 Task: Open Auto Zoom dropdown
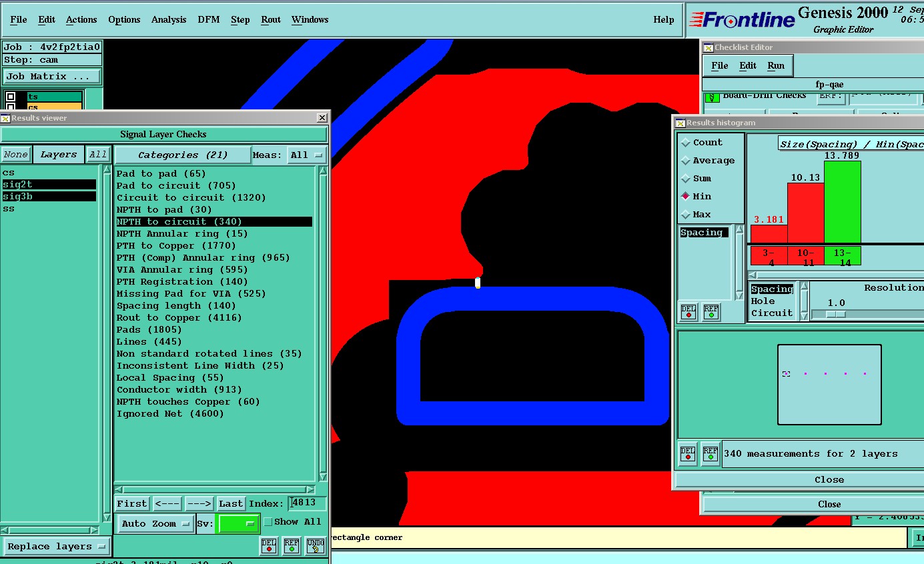pyautogui.click(x=156, y=523)
